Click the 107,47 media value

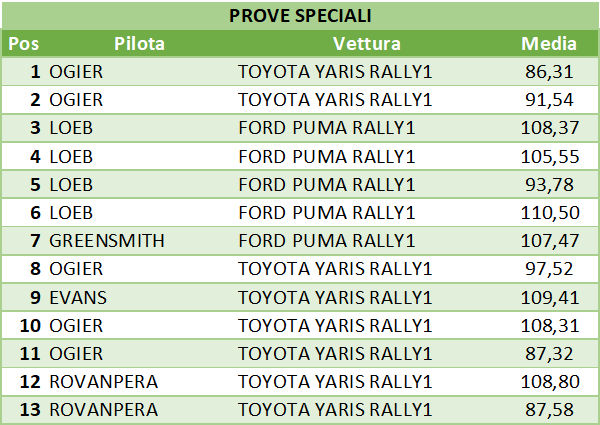tap(550, 241)
